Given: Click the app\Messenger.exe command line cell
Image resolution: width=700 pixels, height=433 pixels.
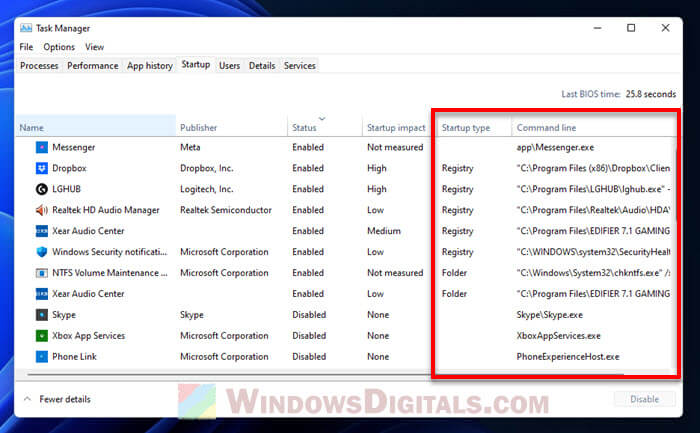Looking at the screenshot, I should (x=555, y=147).
